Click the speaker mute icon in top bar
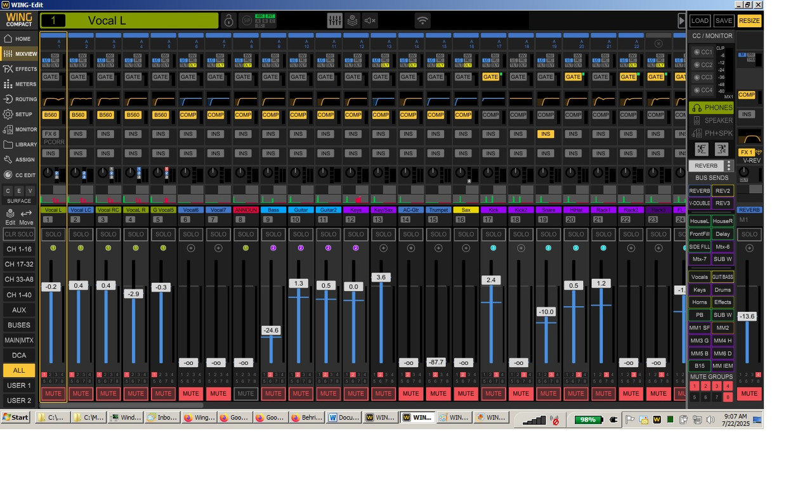Screen dimensions: 812x504 point(370,21)
